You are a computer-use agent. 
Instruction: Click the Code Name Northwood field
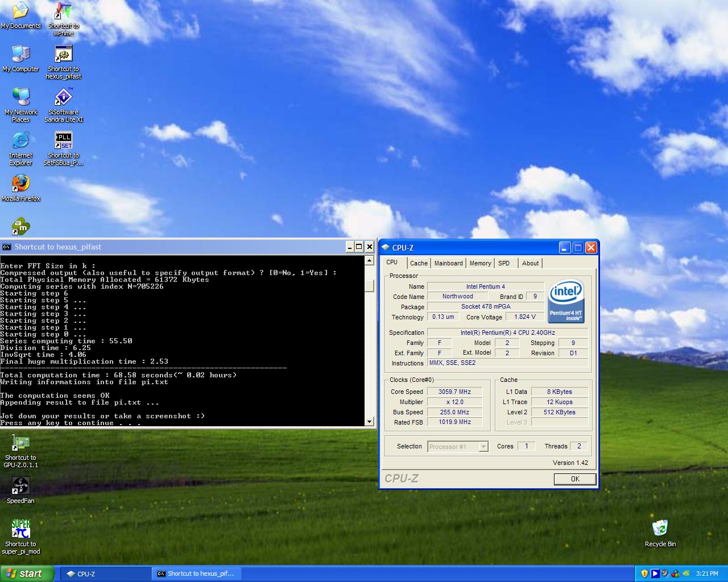pyautogui.click(x=457, y=296)
